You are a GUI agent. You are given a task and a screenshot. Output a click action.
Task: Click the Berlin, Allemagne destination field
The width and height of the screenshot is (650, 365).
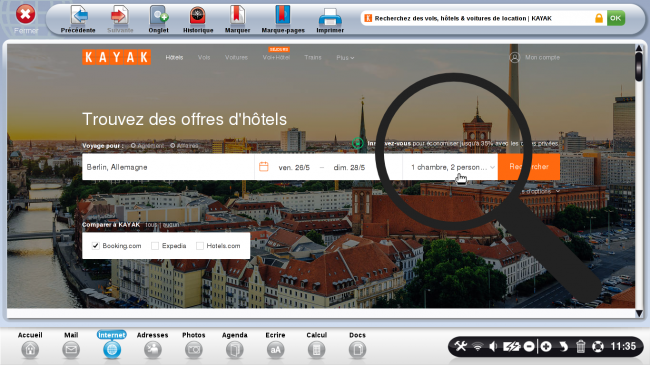(x=168, y=167)
